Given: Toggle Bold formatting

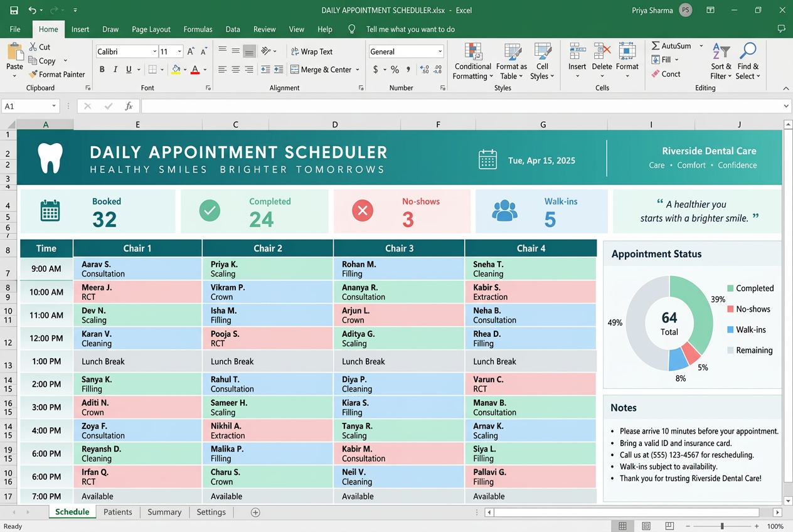Looking at the screenshot, I should pos(102,70).
